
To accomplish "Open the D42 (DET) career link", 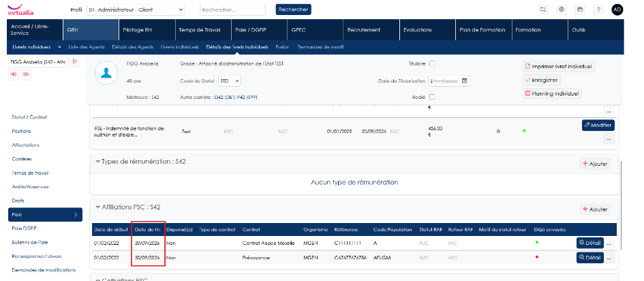I will tap(225, 97).
